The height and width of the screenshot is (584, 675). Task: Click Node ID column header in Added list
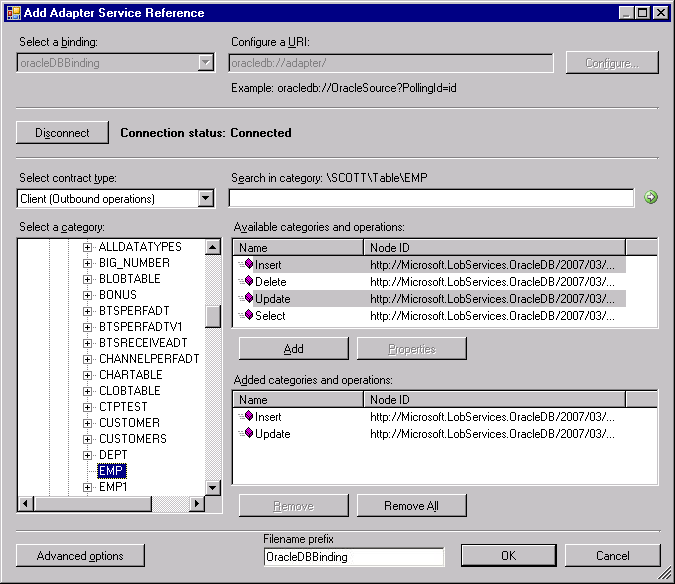click(x=495, y=399)
